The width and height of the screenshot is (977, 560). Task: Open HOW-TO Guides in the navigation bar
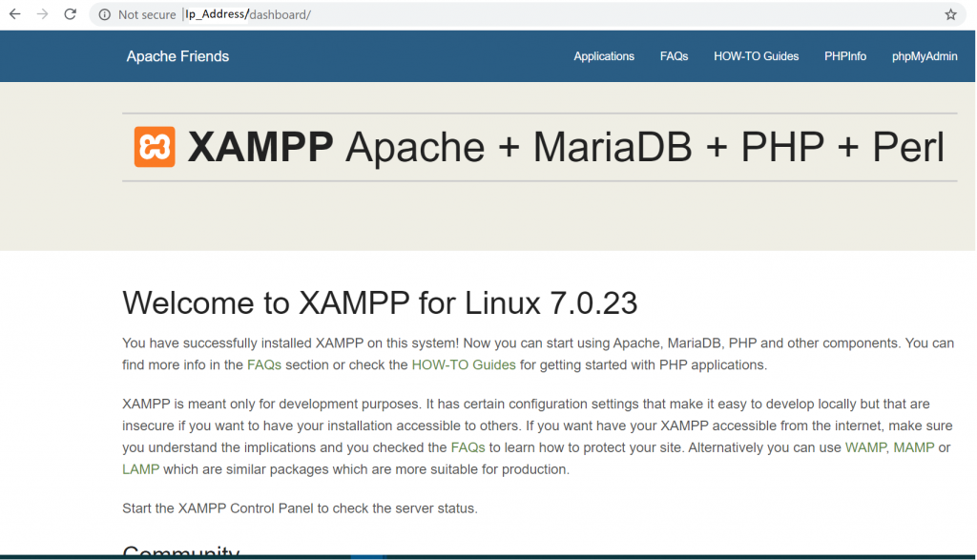pos(756,56)
